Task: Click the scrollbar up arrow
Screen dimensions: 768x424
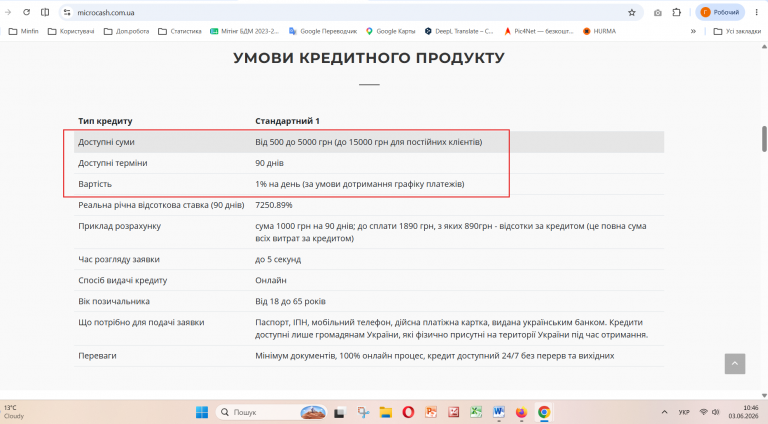Action: (764, 47)
